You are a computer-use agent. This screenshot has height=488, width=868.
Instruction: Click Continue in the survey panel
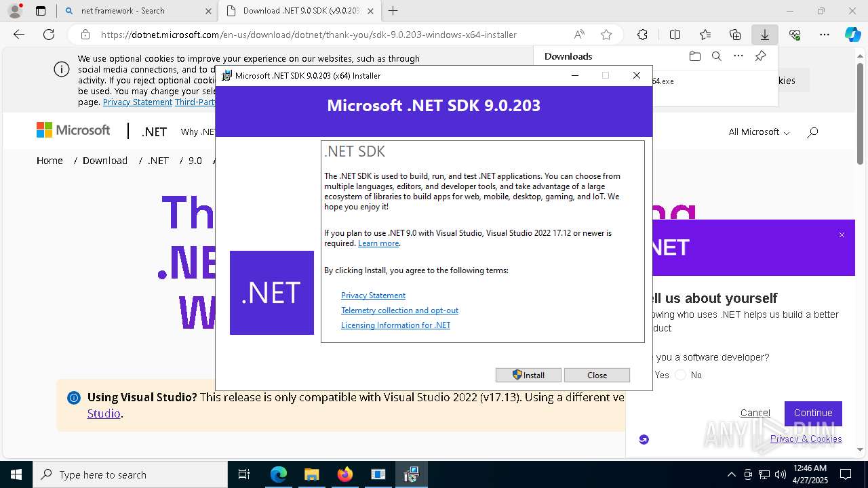(x=813, y=413)
